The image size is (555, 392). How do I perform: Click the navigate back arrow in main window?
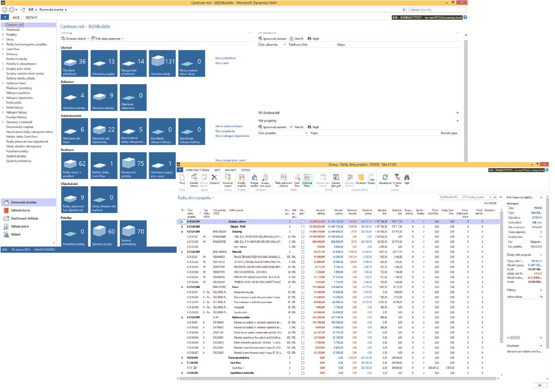(x=5, y=9)
